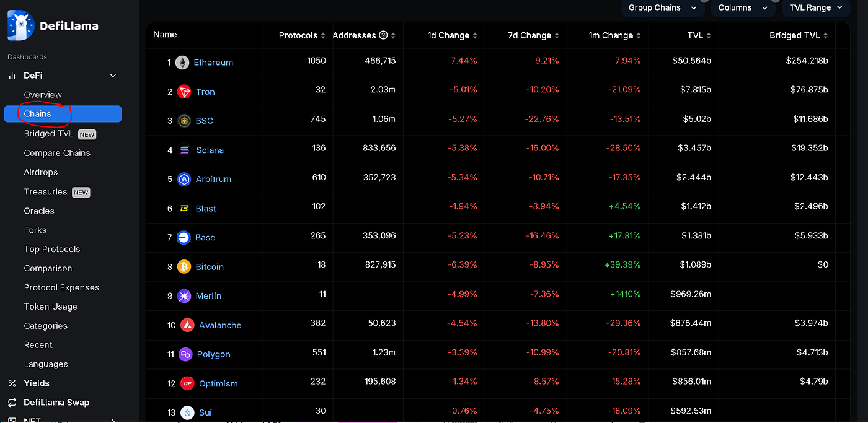Click the Arbitrum chain icon
Image resolution: width=868 pixels, height=423 pixels.
tap(184, 179)
